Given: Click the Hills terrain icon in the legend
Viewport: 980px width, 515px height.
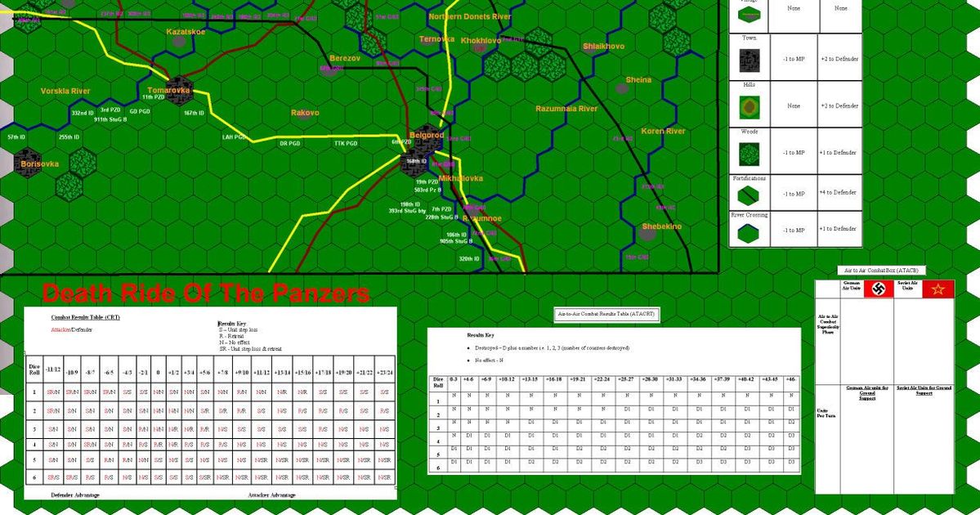Looking at the screenshot, I should coord(750,108).
